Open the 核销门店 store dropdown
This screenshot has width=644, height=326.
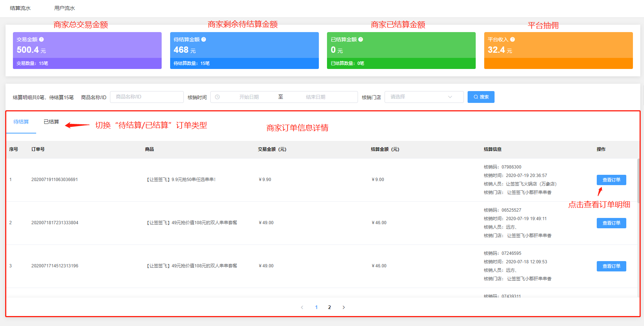tap(424, 97)
